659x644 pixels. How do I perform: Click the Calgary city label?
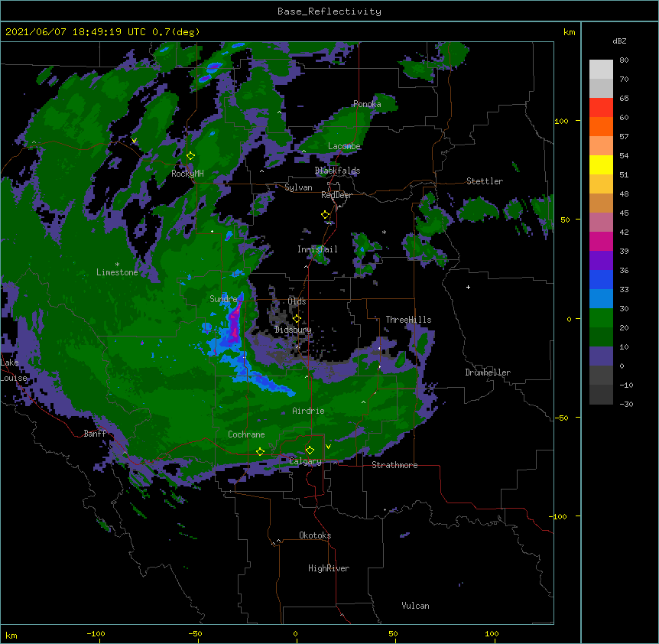pos(305,461)
